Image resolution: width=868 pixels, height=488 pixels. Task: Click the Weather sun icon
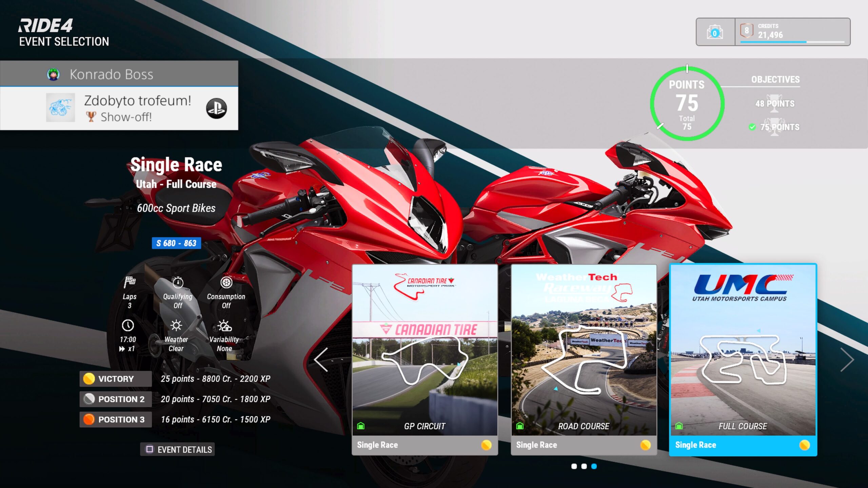point(176,325)
